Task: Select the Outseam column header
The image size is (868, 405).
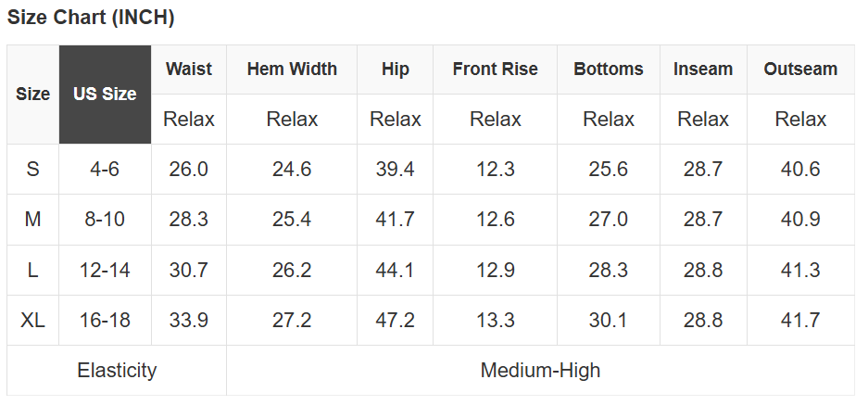Action: click(x=800, y=70)
